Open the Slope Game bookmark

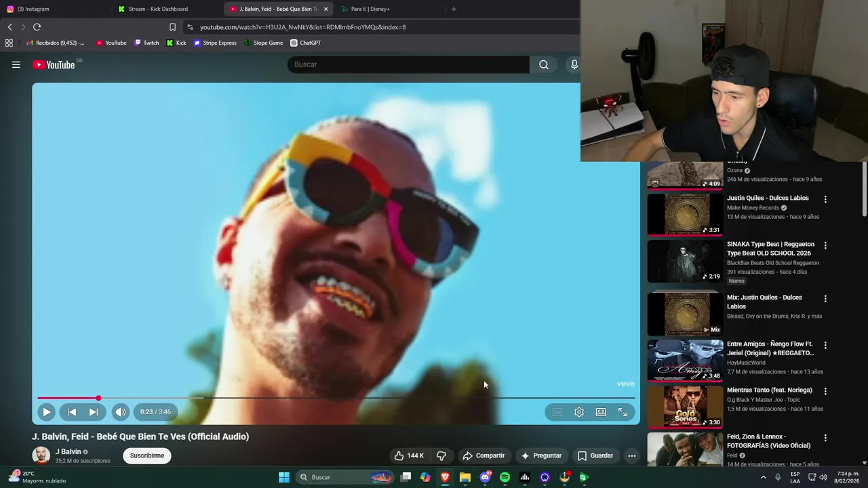click(x=263, y=43)
